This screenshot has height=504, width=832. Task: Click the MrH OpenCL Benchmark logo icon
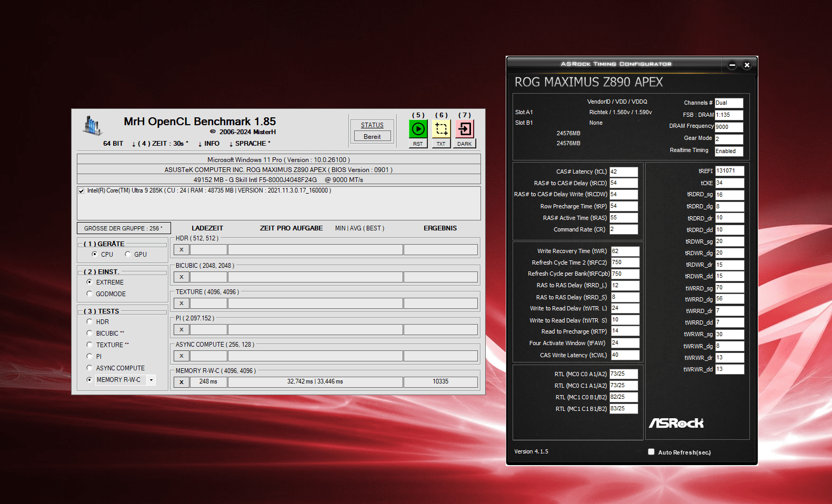(x=93, y=126)
